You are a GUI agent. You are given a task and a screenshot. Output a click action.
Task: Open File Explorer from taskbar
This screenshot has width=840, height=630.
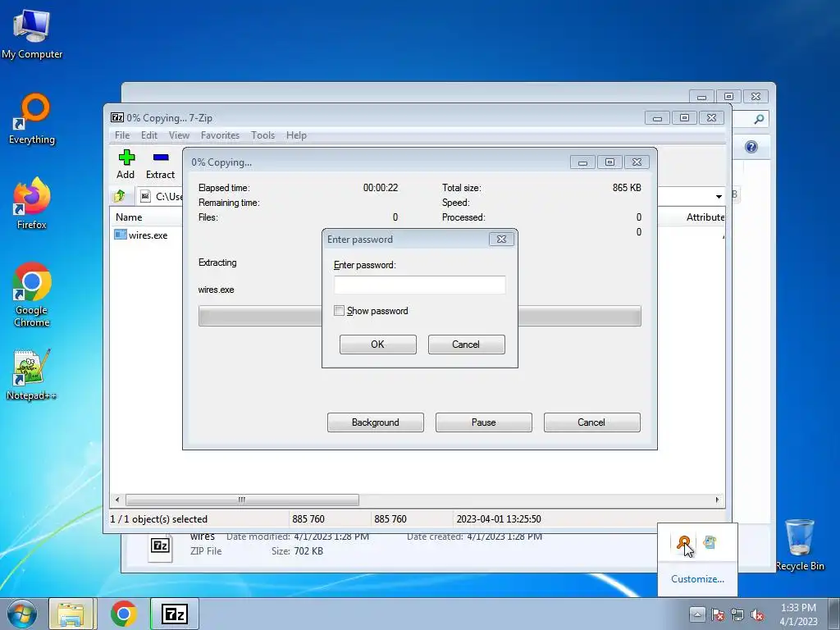click(72, 614)
